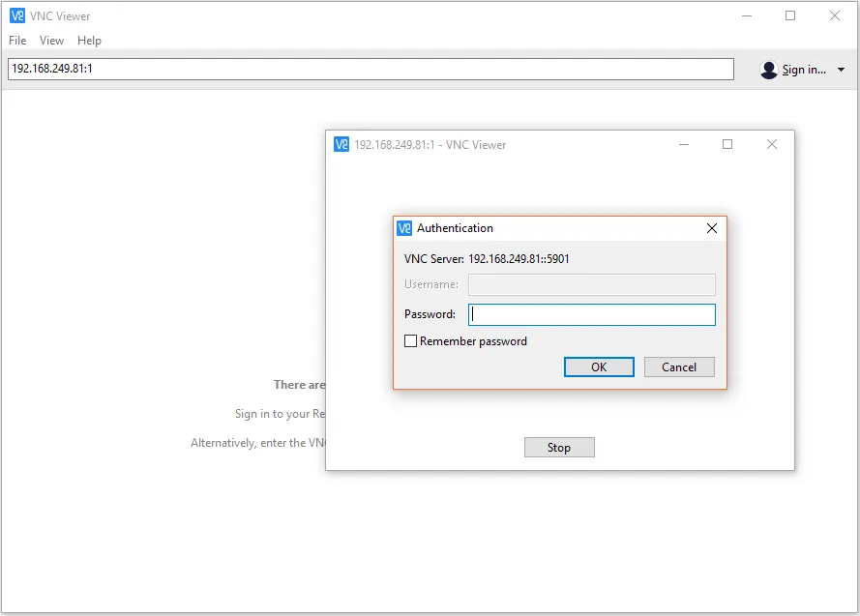Click the VNC Viewer logo in main title bar
Viewport: 860px width, 616px height.
[x=17, y=15]
